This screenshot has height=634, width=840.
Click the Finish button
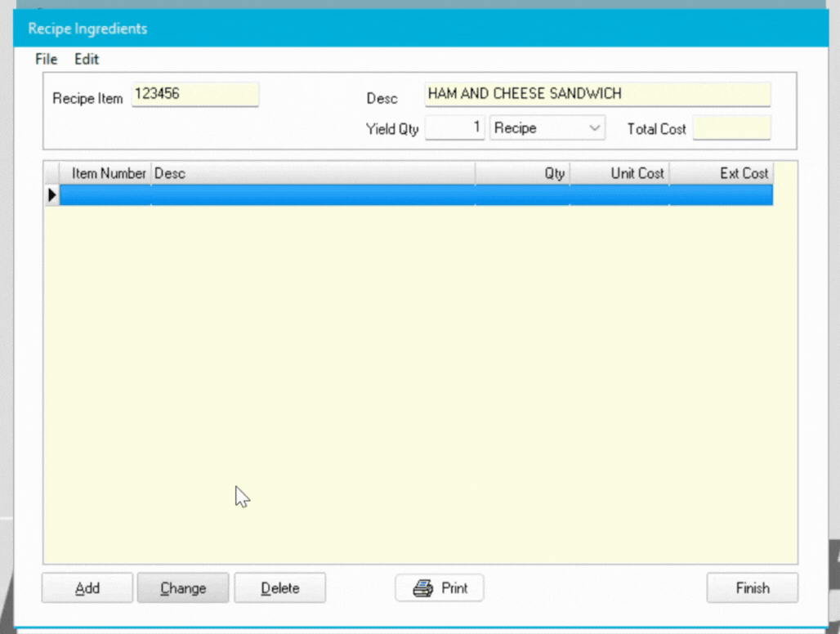752,588
